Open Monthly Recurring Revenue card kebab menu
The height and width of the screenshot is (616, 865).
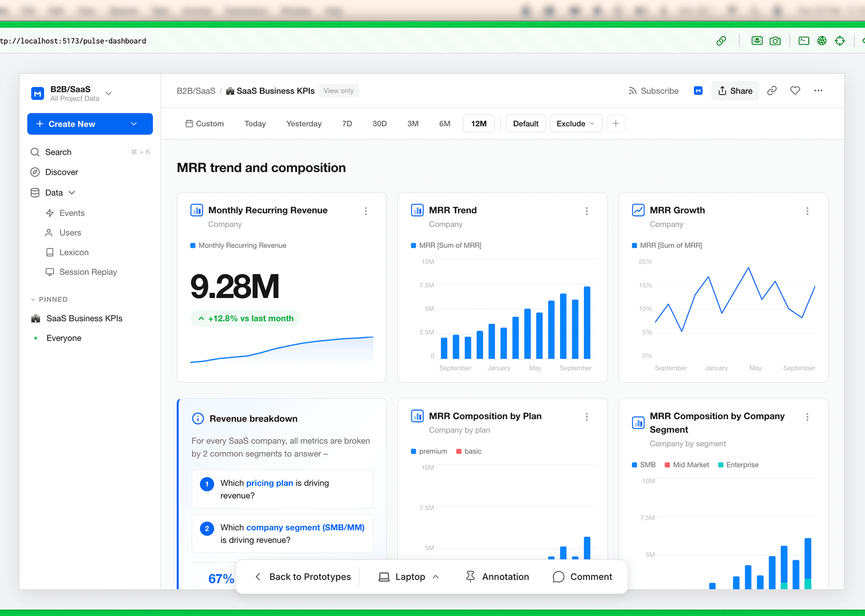pyautogui.click(x=366, y=211)
